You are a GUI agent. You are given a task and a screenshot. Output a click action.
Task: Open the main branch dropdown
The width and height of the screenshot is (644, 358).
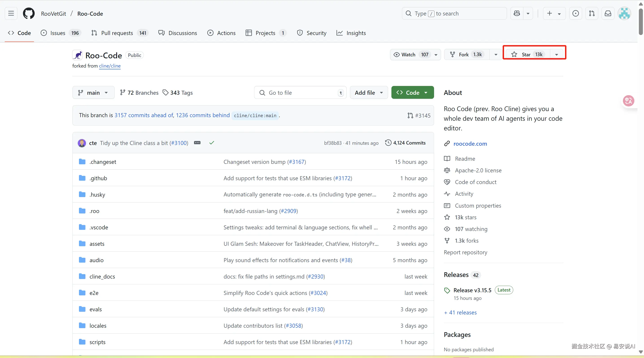pyautogui.click(x=93, y=92)
